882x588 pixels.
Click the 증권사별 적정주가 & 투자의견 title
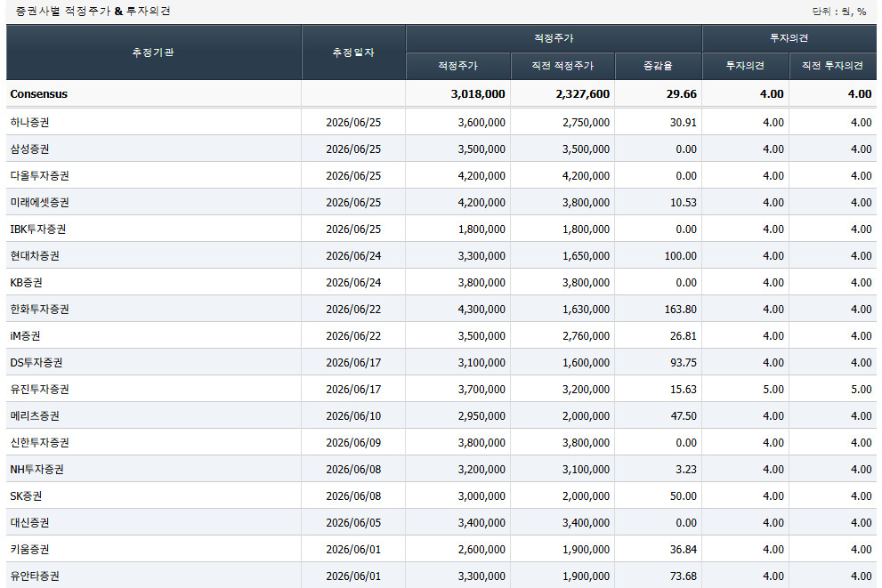pyautogui.click(x=93, y=12)
